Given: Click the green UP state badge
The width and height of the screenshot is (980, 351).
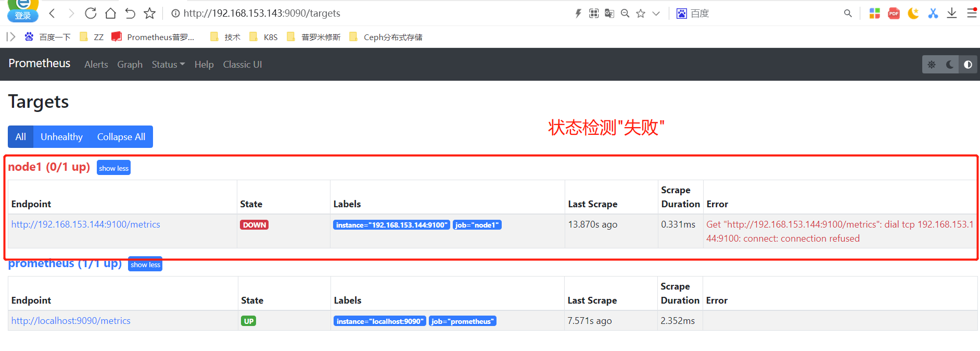Looking at the screenshot, I should [x=249, y=321].
